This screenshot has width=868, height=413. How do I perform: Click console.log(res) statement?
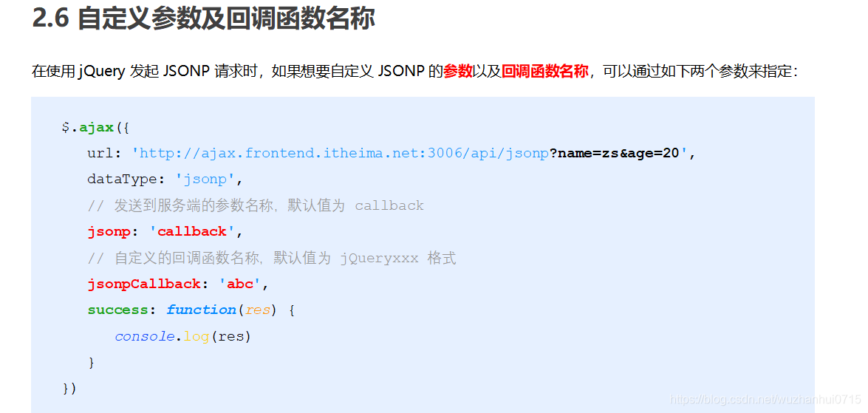[x=182, y=336]
